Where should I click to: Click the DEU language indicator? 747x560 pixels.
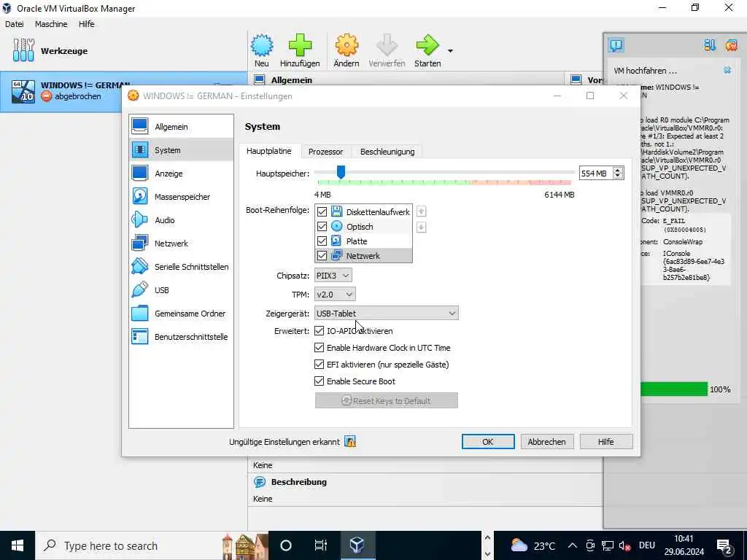point(646,545)
